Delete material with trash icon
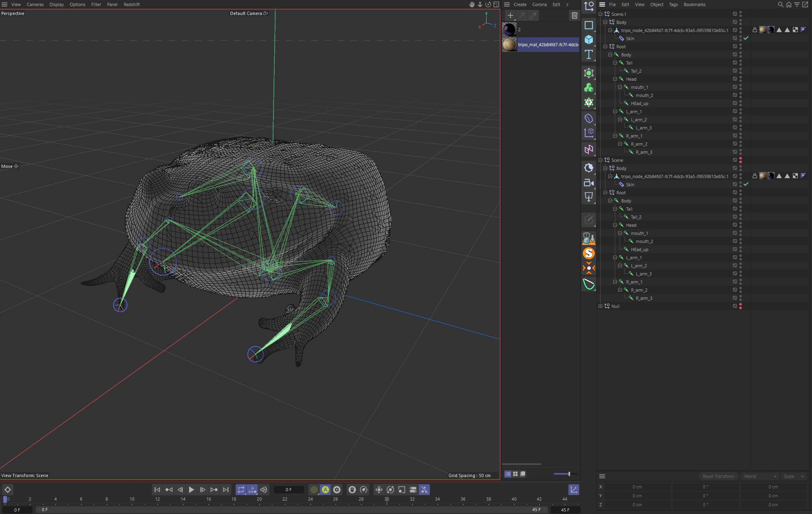This screenshot has width=812, height=514. point(574,15)
